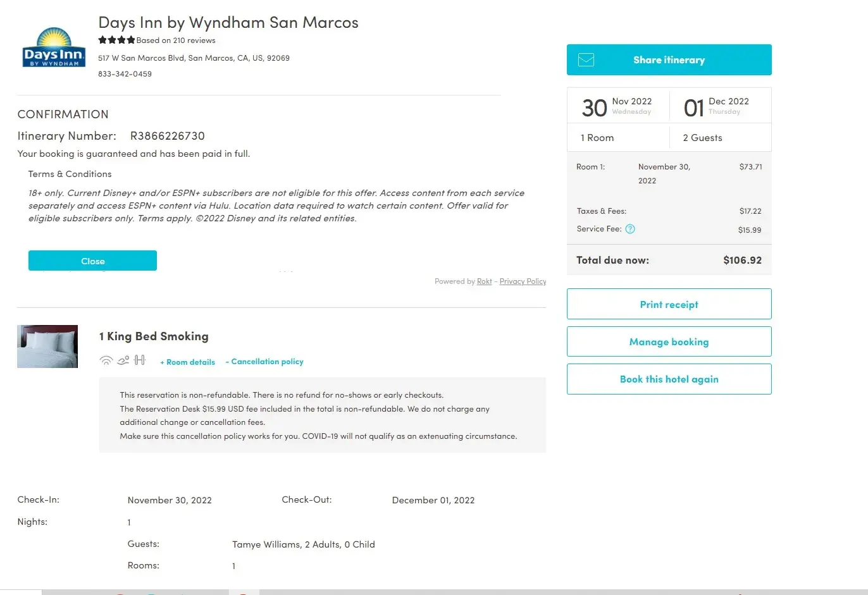Click the hotel name heading
The image size is (868, 595).
[x=228, y=23]
